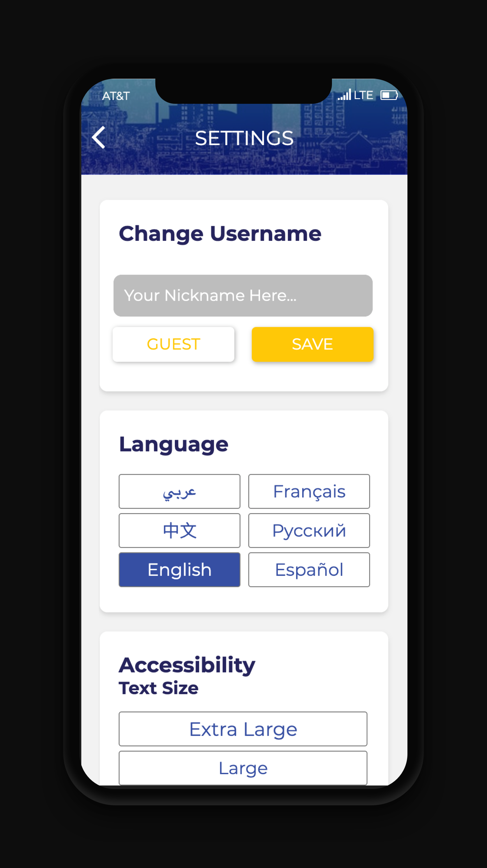This screenshot has height=868, width=487.
Task: Tap the cellular signal strength icon
Action: tap(344, 95)
